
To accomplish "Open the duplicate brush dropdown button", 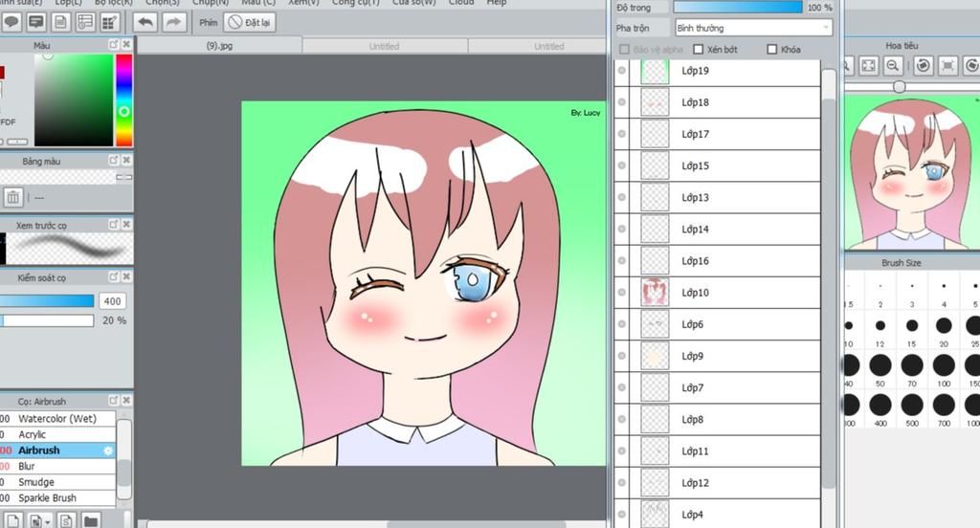I will coord(40,520).
